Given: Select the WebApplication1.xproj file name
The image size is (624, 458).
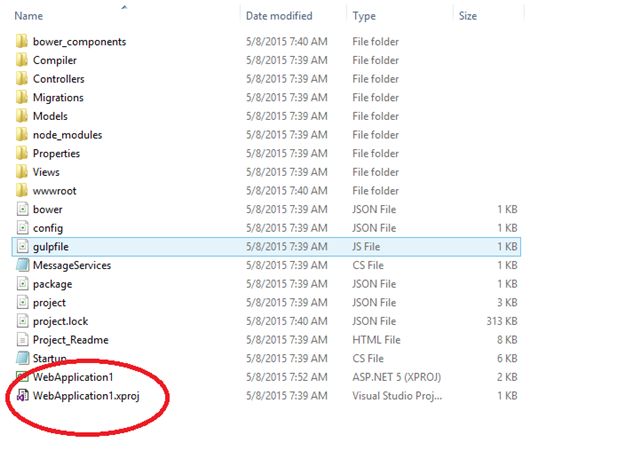Looking at the screenshot, I should tap(86, 396).
